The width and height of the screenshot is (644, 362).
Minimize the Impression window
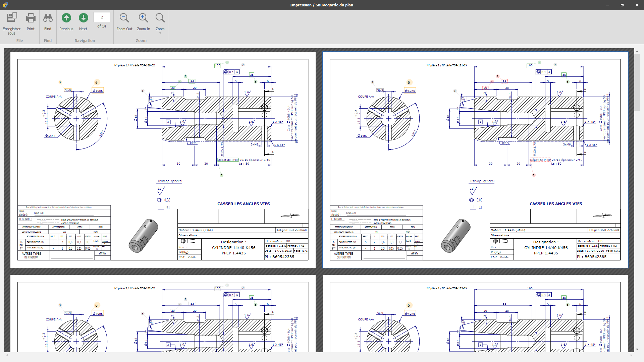coord(607,5)
